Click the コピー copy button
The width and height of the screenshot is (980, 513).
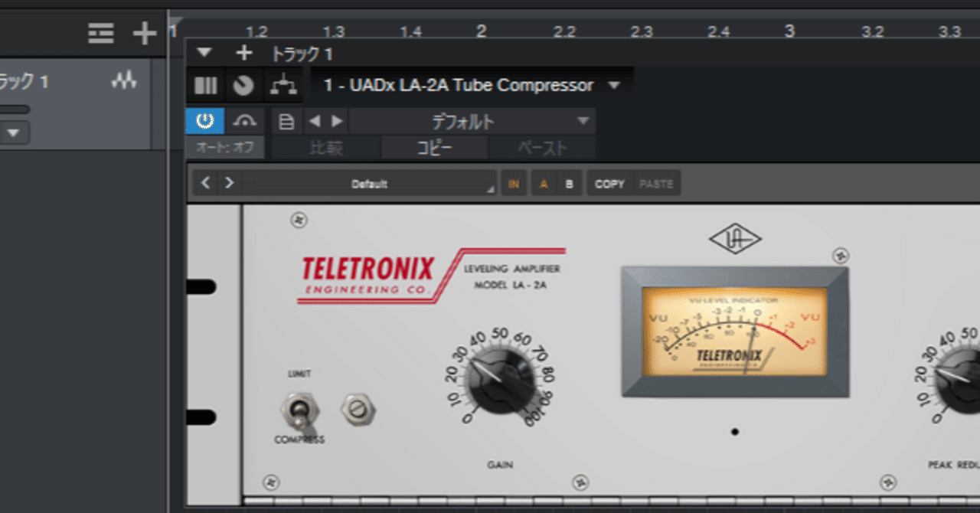coord(434,149)
